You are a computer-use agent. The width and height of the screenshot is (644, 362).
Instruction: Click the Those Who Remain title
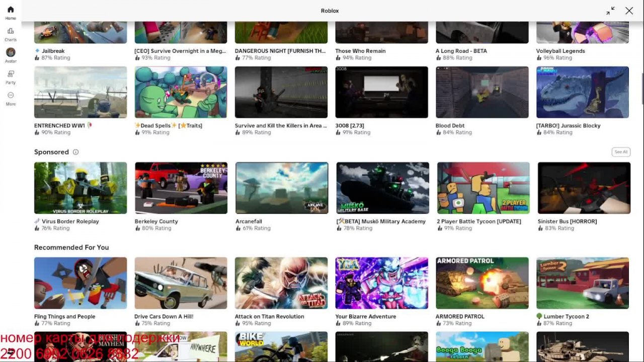click(360, 51)
